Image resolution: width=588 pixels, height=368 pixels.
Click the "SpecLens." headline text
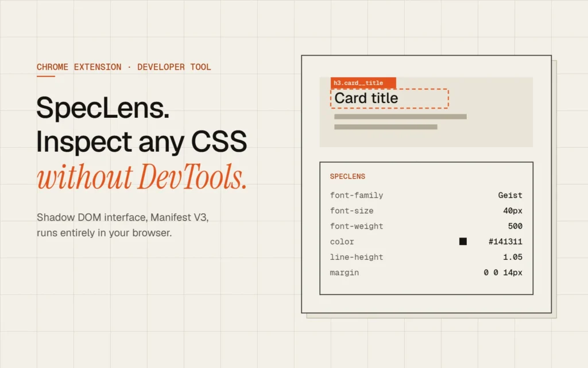pyautogui.click(x=103, y=108)
